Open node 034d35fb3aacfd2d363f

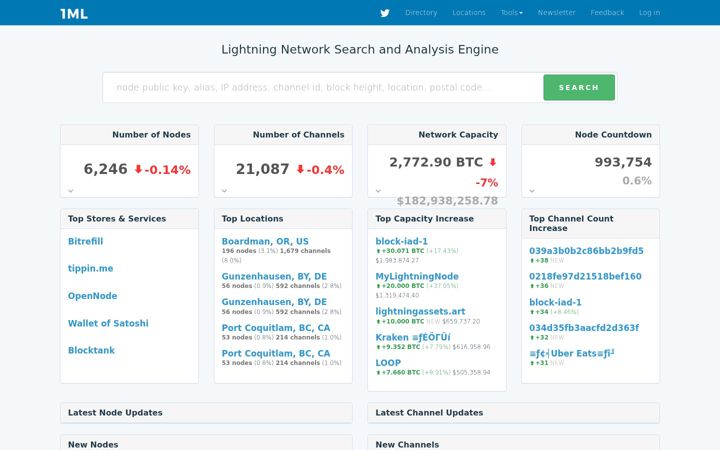click(584, 327)
